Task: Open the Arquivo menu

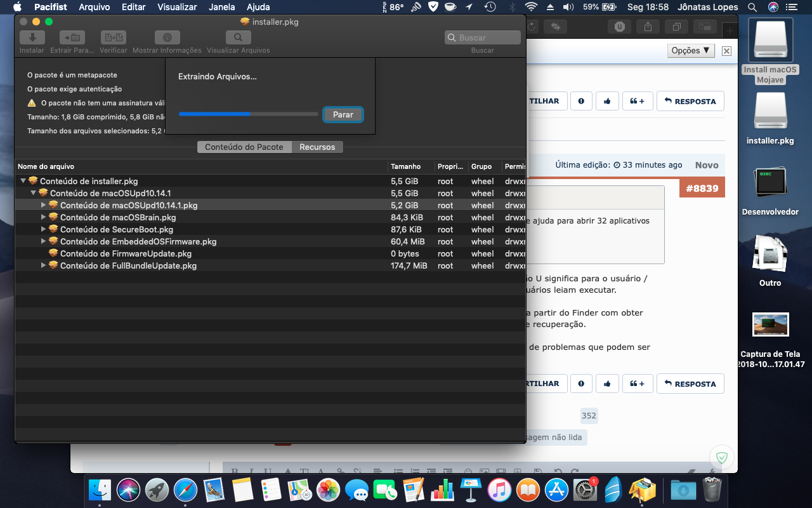Action: click(x=95, y=7)
